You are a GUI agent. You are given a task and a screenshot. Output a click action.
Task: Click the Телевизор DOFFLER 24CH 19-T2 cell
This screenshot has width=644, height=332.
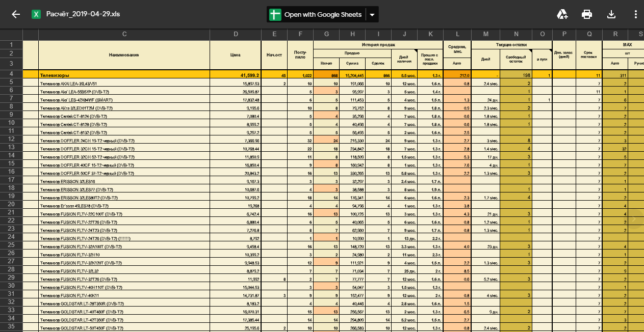click(x=124, y=141)
